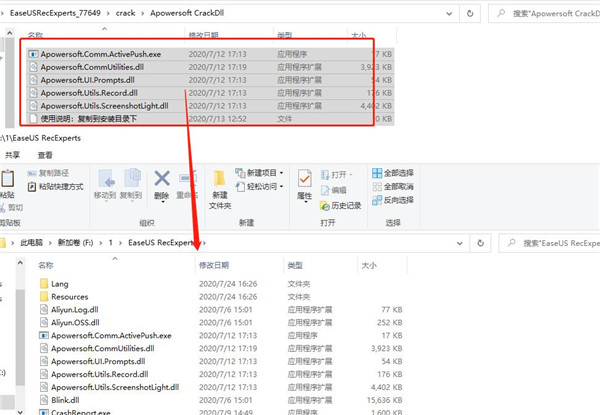Open Easy access (轻松访问) dropdown
The image size is (600, 415).
tap(259, 187)
